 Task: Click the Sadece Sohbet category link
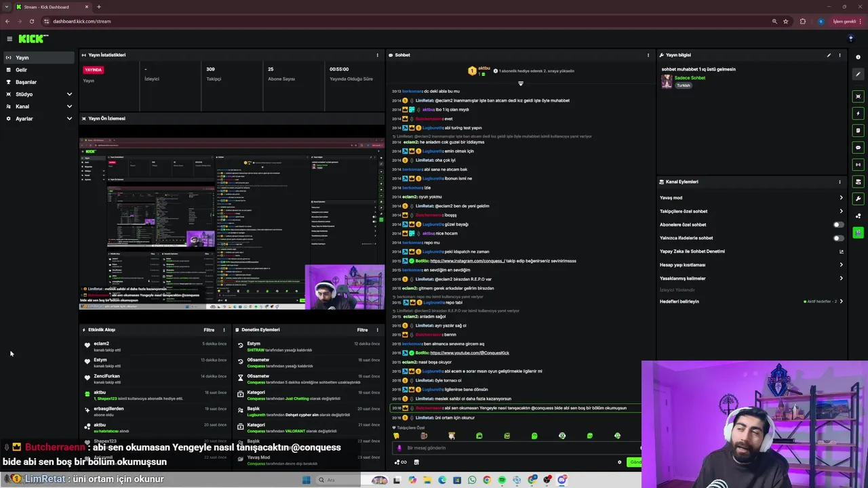click(690, 78)
